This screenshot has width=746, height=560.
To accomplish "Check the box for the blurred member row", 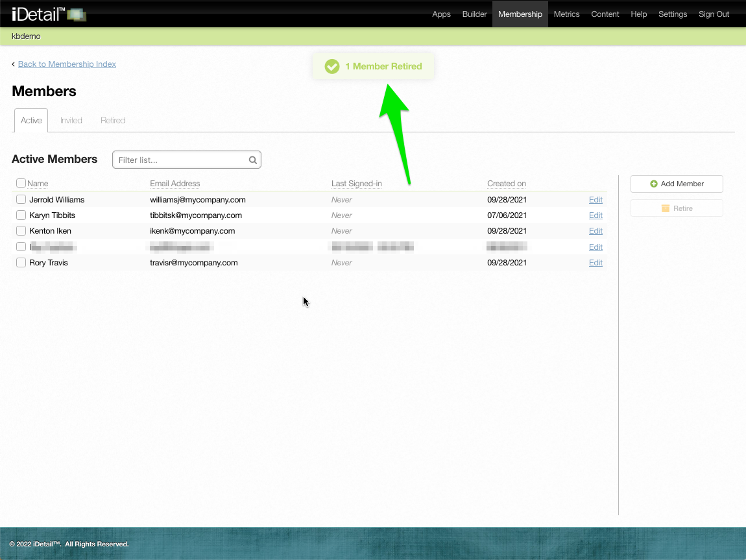I will click(21, 247).
